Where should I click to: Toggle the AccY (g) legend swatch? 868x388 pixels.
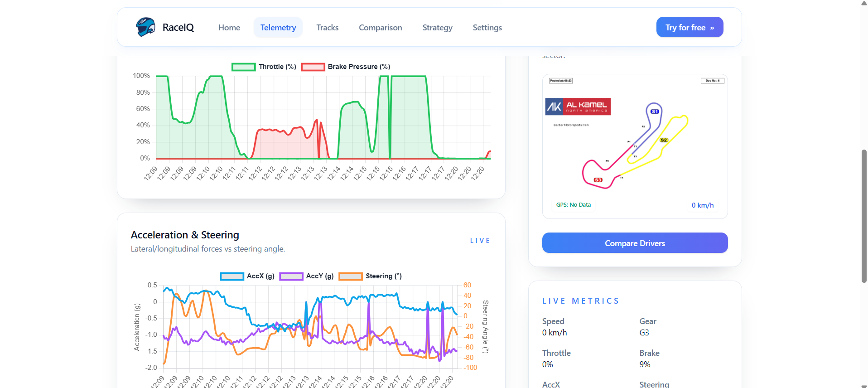[291, 276]
